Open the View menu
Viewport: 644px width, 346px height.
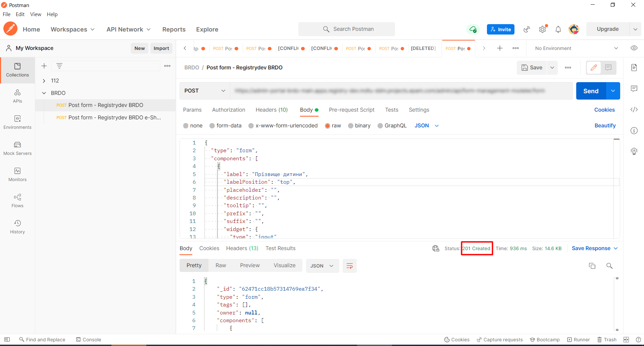click(x=36, y=14)
